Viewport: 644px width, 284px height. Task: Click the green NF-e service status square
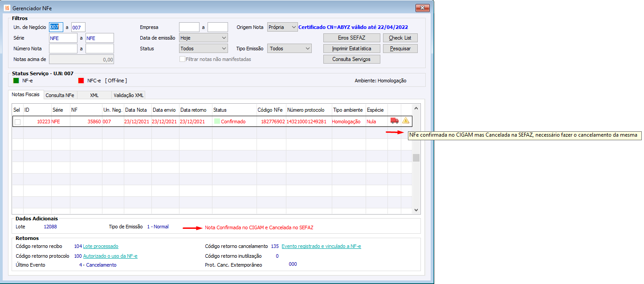16,81
